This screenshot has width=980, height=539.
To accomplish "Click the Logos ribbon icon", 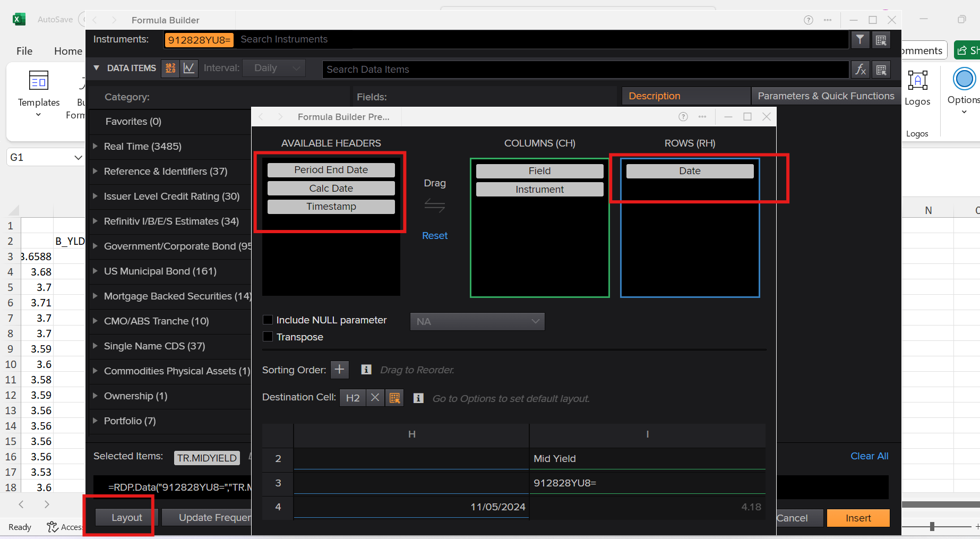I will tap(917, 81).
